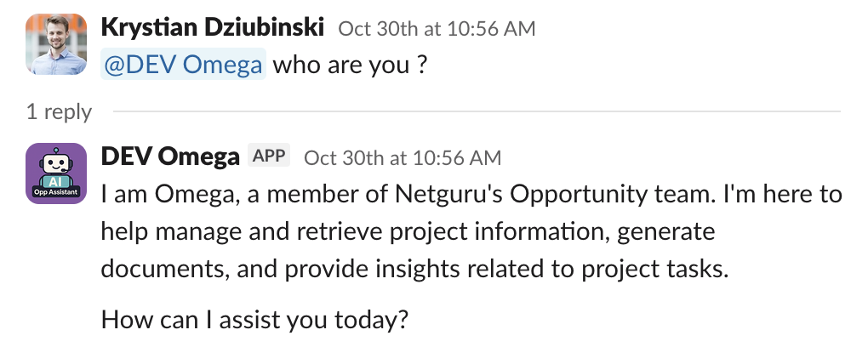The width and height of the screenshot is (868, 347).
Task: Click the AI badge inside the bot avatar
Action: pos(56,180)
